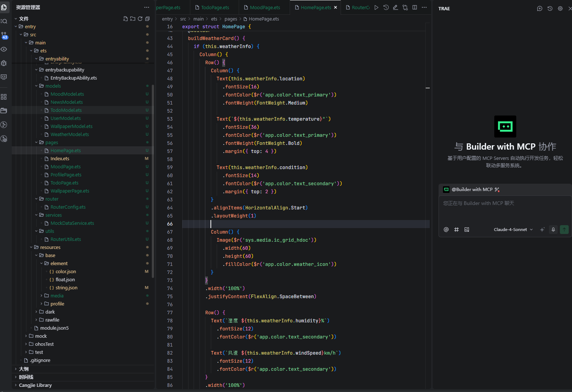
Task: Click 'main' in the breadcrumb
Action: 198,19
